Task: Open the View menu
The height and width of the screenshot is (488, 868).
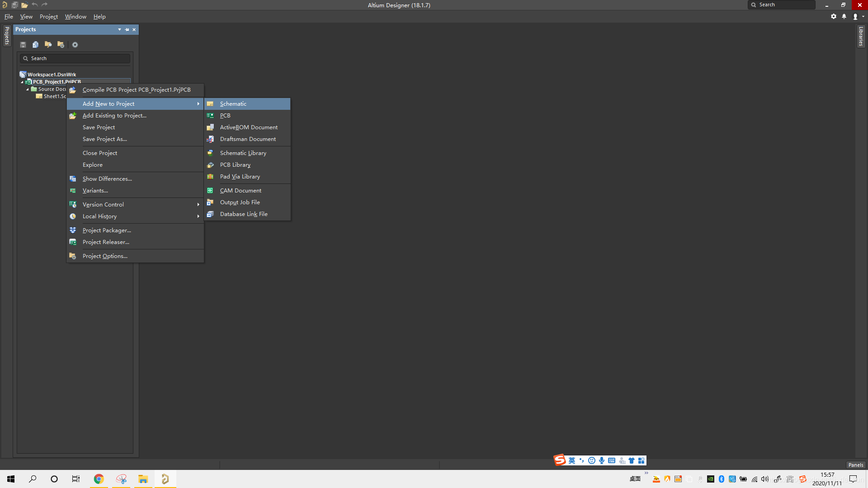Action: point(26,17)
